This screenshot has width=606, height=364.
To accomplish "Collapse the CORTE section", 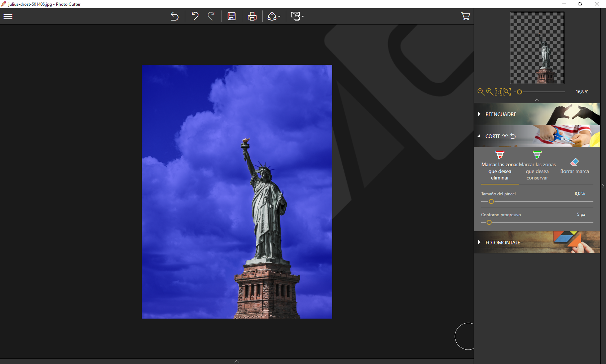I will [479, 136].
